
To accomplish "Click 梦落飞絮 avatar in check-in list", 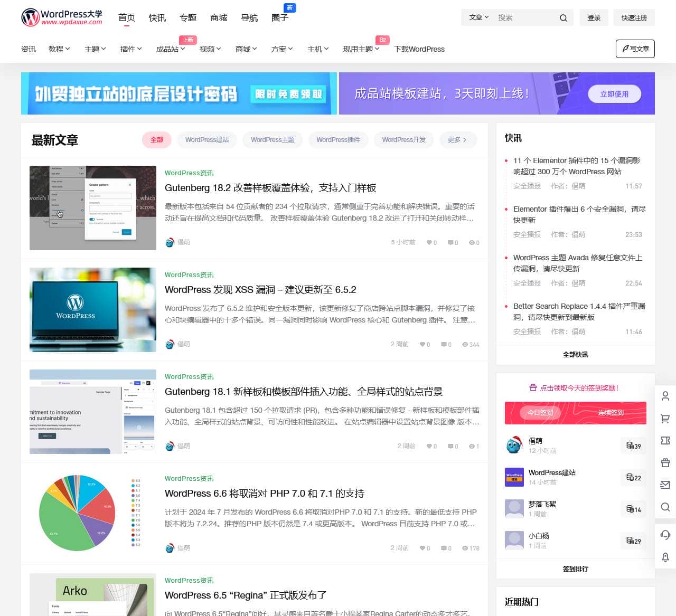I will pyautogui.click(x=514, y=508).
